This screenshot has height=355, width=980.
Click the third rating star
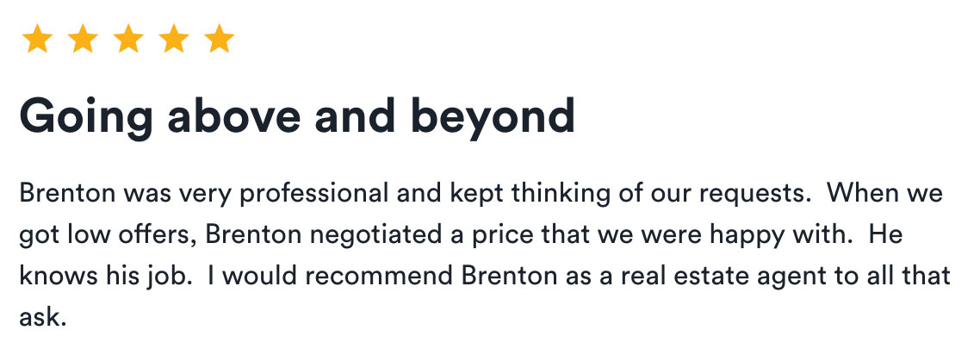pyautogui.click(x=128, y=39)
